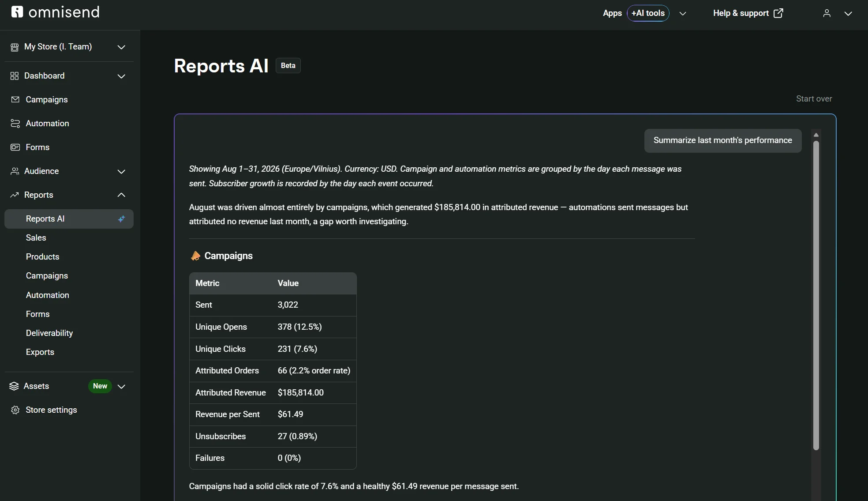
Task: Open the Exports page
Action: 40,352
